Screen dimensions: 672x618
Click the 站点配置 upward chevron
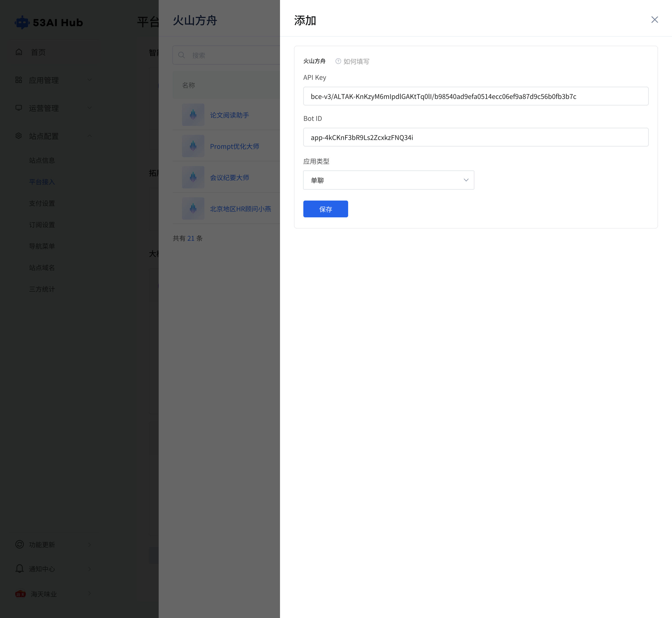click(x=89, y=136)
